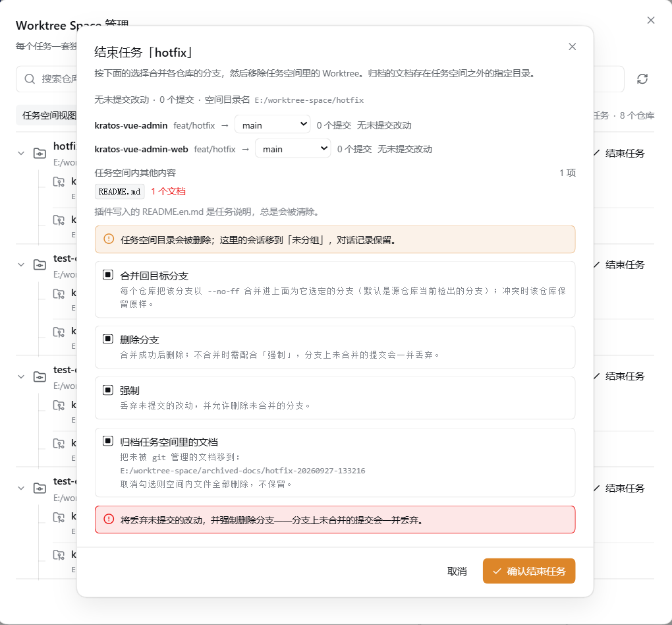Click the 任务空间内其他内容 heading
The image size is (672, 625).
pos(136,173)
